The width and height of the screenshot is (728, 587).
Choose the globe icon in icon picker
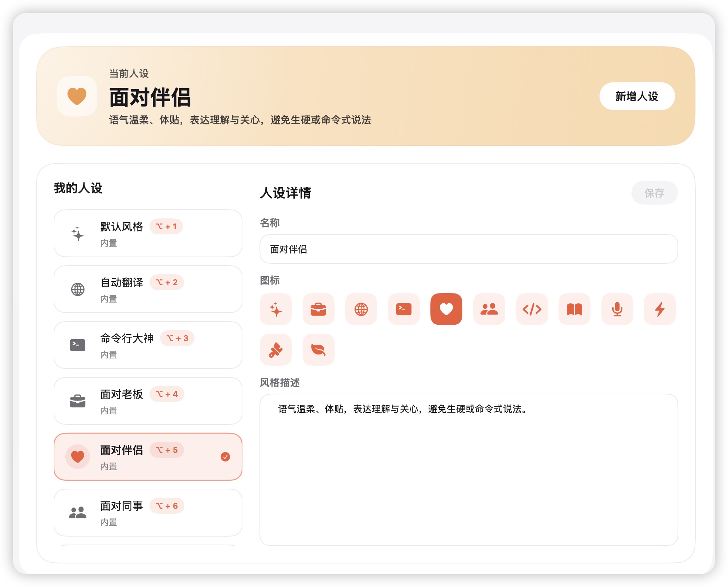coord(361,309)
